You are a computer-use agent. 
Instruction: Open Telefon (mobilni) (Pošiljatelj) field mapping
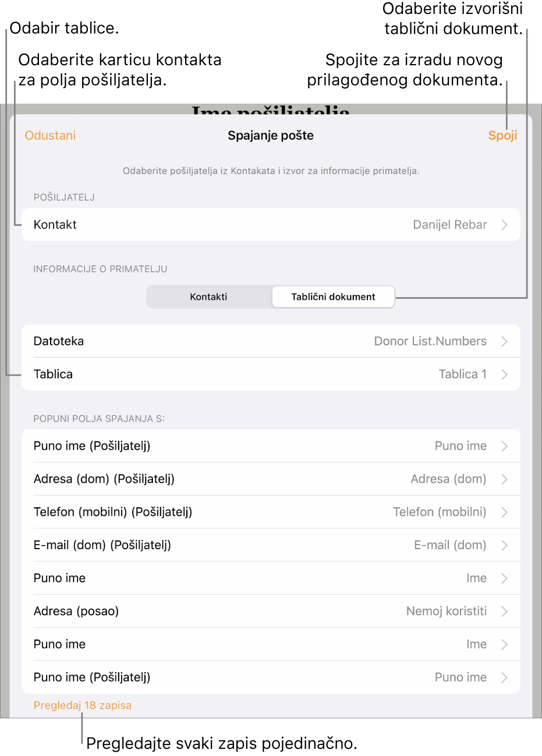coord(271,512)
